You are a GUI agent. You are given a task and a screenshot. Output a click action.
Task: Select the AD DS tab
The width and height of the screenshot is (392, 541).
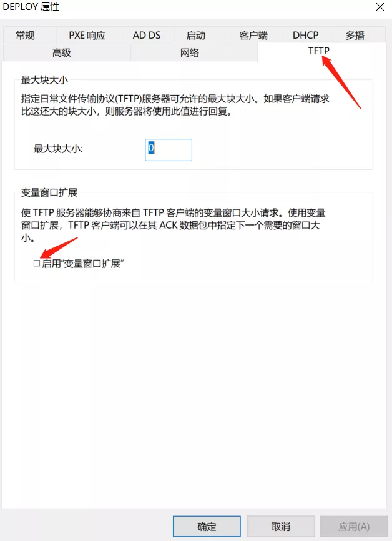[x=147, y=36]
